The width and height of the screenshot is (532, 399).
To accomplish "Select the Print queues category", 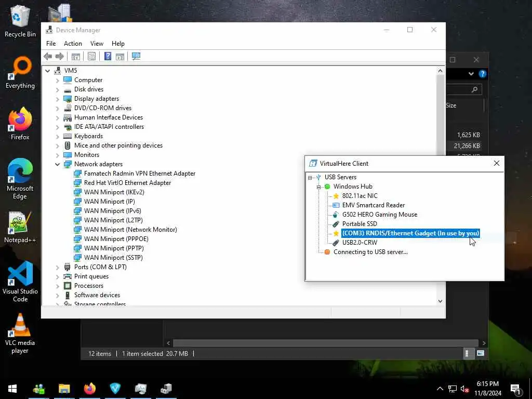I will pos(91,276).
